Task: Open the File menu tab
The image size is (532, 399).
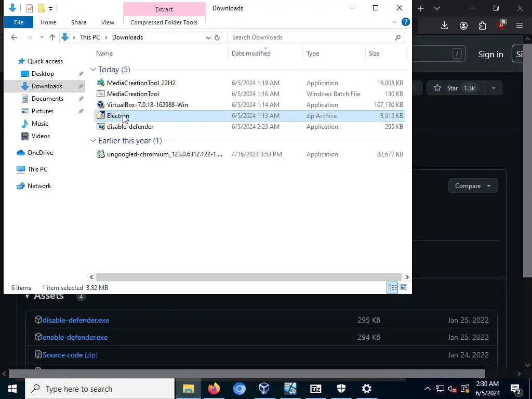Action: [x=19, y=22]
